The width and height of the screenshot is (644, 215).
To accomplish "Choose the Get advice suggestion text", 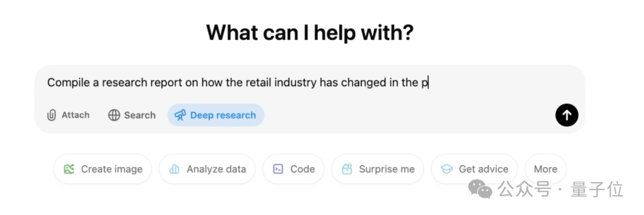I will click(484, 169).
